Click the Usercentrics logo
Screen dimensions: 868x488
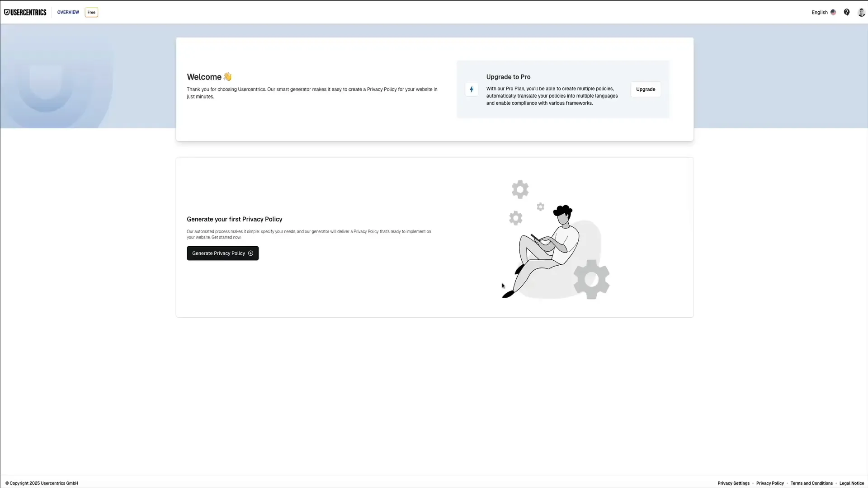click(25, 12)
